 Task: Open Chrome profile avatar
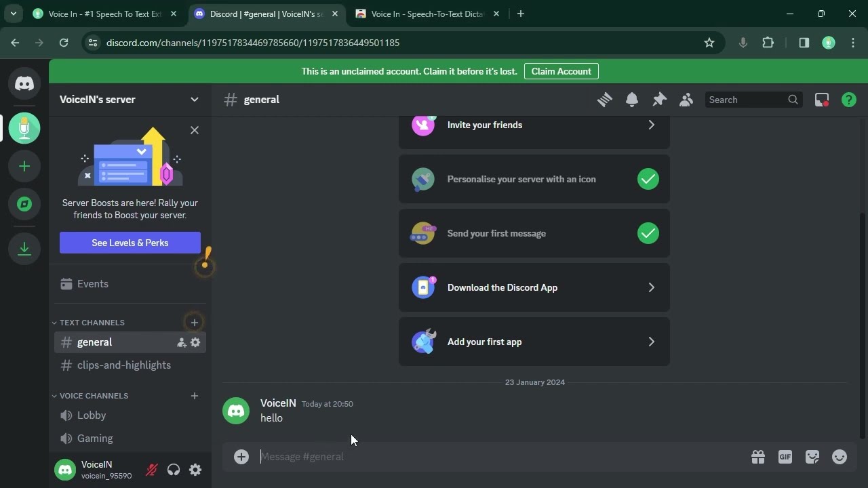coord(829,43)
